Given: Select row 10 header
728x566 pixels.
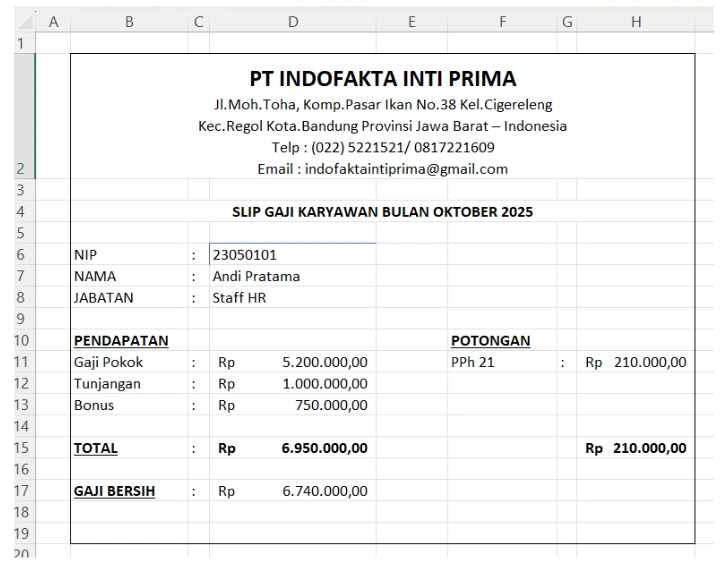Looking at the screenshot, I should point(25,340).
